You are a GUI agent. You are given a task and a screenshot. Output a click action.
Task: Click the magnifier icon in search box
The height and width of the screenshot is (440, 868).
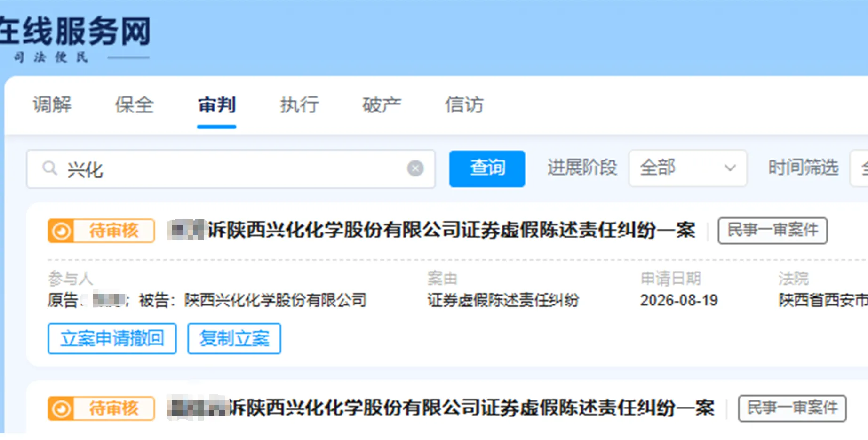tap(49, 168)
